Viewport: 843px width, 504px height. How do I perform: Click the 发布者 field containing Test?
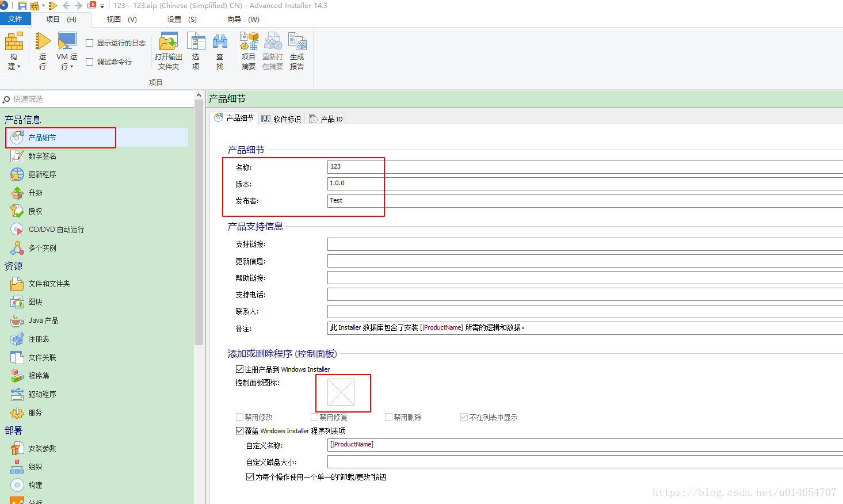pyautogui.click(x=585, y=201)
